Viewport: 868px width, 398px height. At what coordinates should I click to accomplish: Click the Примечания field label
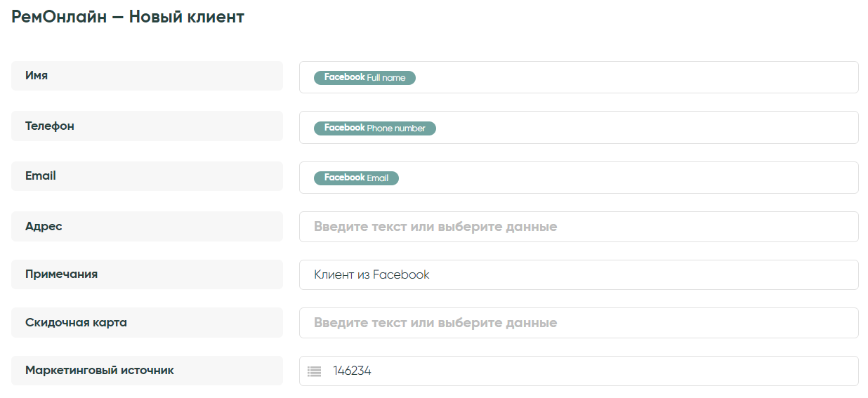[x=61, y=274]
